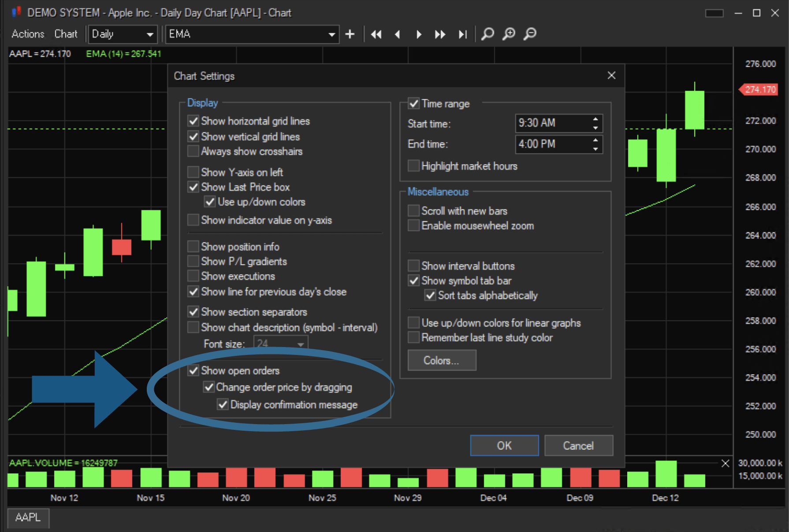Open the Actions menu
The height and width of the screenshot is (532, 789).
tap(28, 34)
